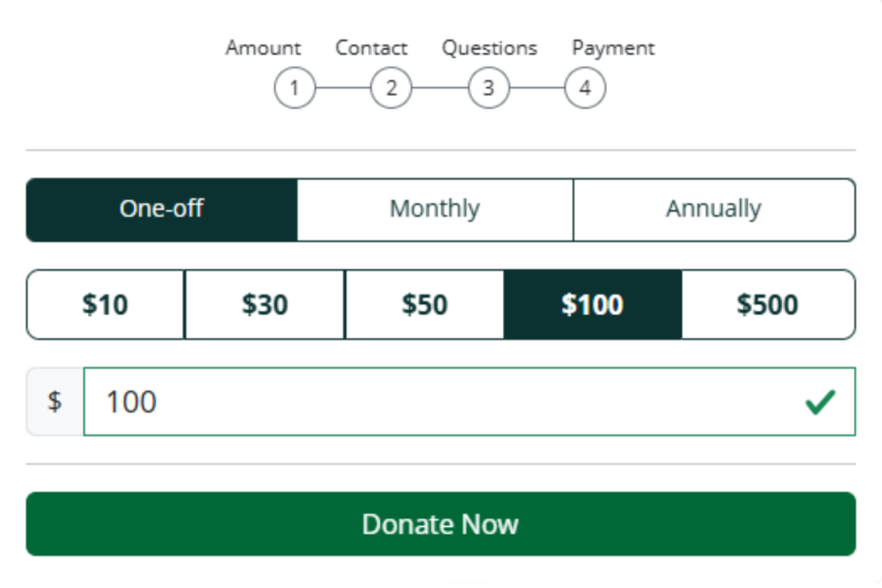Select the One-off donation option

pos(162,208)
